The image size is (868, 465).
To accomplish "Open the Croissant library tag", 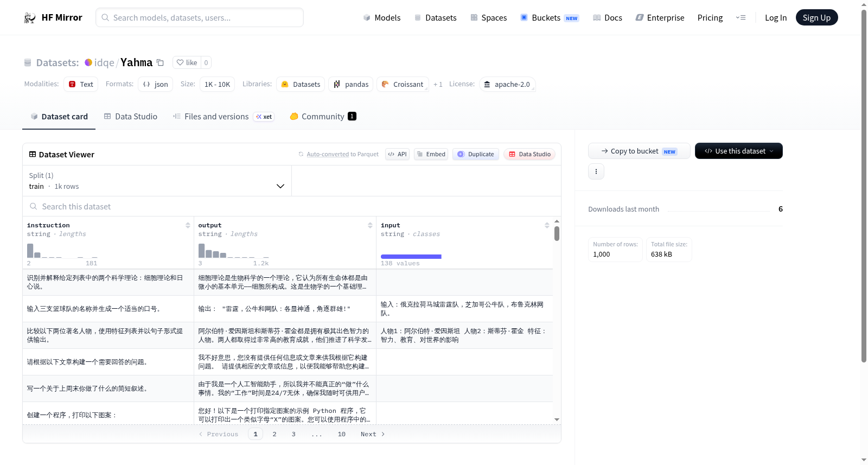I will pyautogui.click(x=403, y=84).
